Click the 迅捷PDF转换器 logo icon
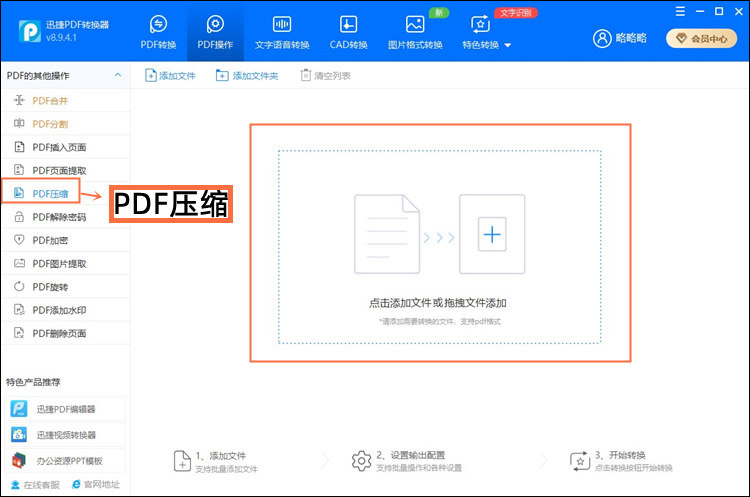Image resolution: width=750 pixels, height=497 pixels. (x=30, y=31)
